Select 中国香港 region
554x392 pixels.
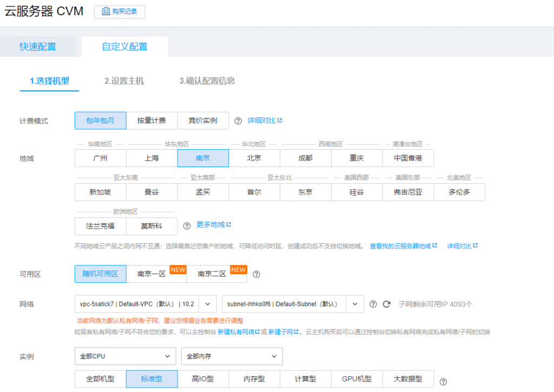click(x=408, y=158)
